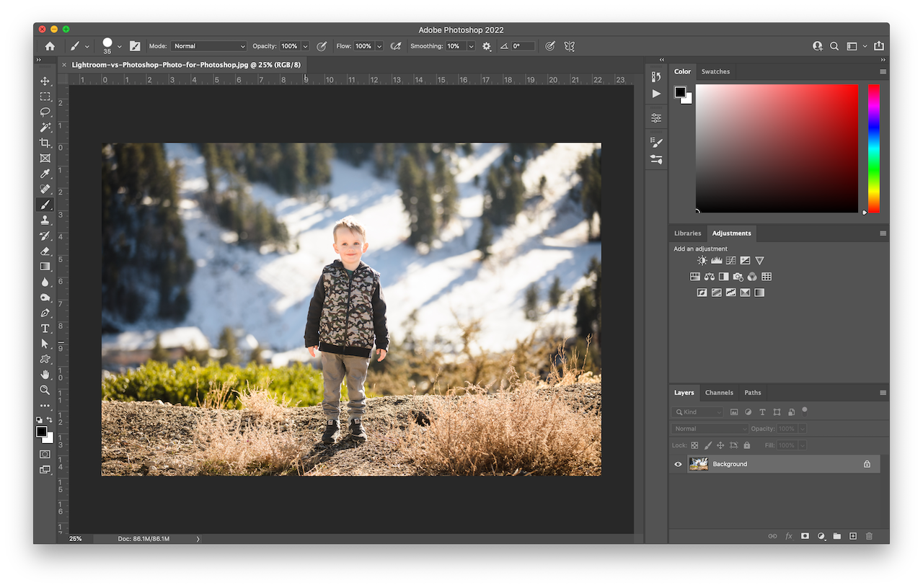
Task: Open the layer Kind filter dropdown
Action: pos(698,412)
